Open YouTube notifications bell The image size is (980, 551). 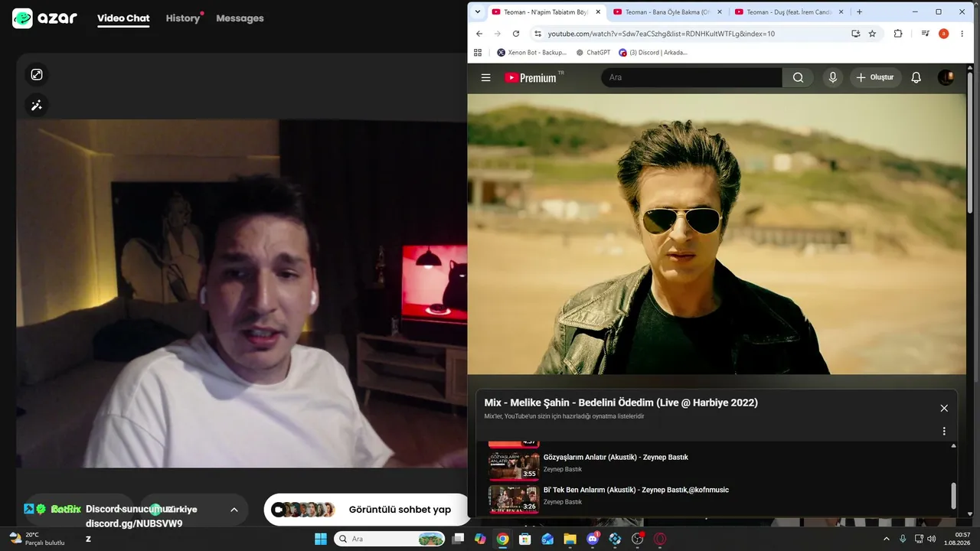(916, 77)
